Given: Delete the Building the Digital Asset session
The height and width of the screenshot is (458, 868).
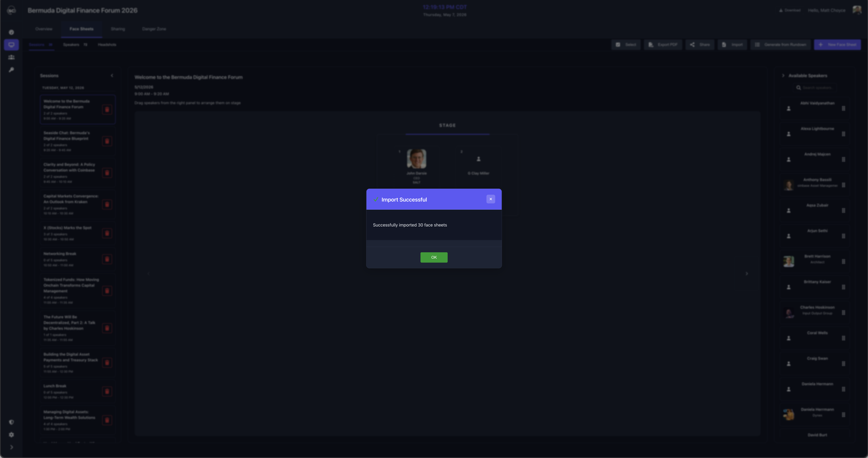Looking at the screenshot, I should (x=107, y=363).
